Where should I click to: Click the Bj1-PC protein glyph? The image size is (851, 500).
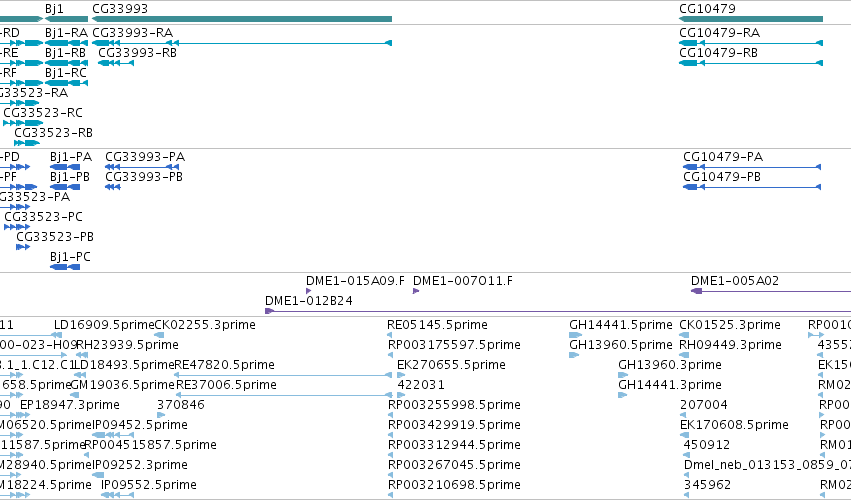65,267
